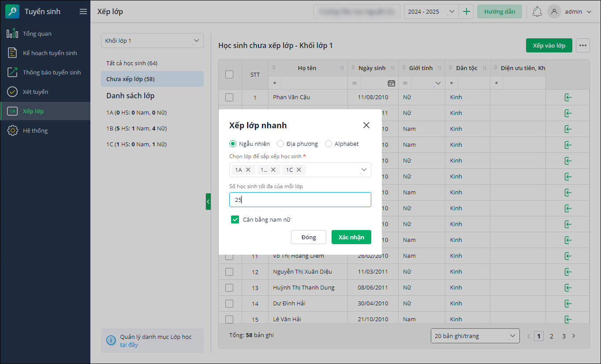Click the Đóng button
Screen dimensions: 601x364
pos(309,237)
